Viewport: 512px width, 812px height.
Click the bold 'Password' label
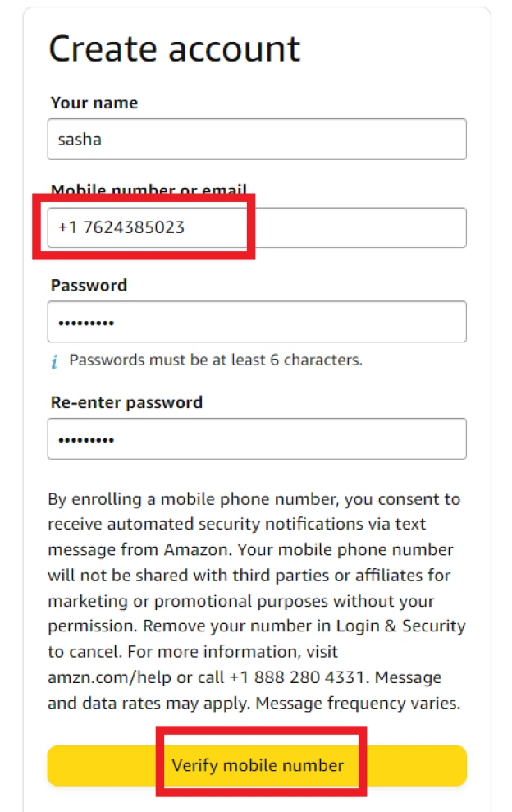pos(89,286)
